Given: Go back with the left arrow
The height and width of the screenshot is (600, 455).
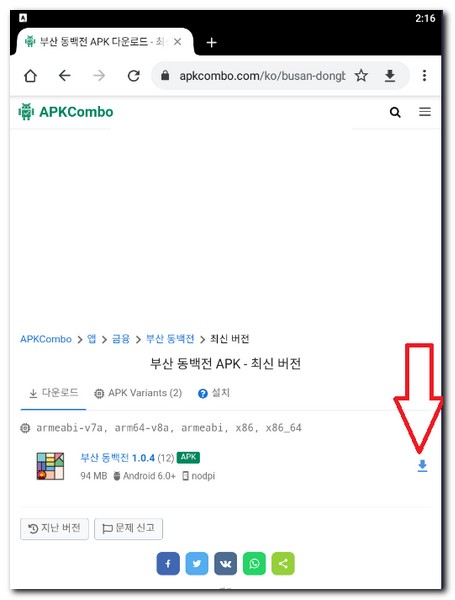Looking at the screenshot, I should 65,75.
